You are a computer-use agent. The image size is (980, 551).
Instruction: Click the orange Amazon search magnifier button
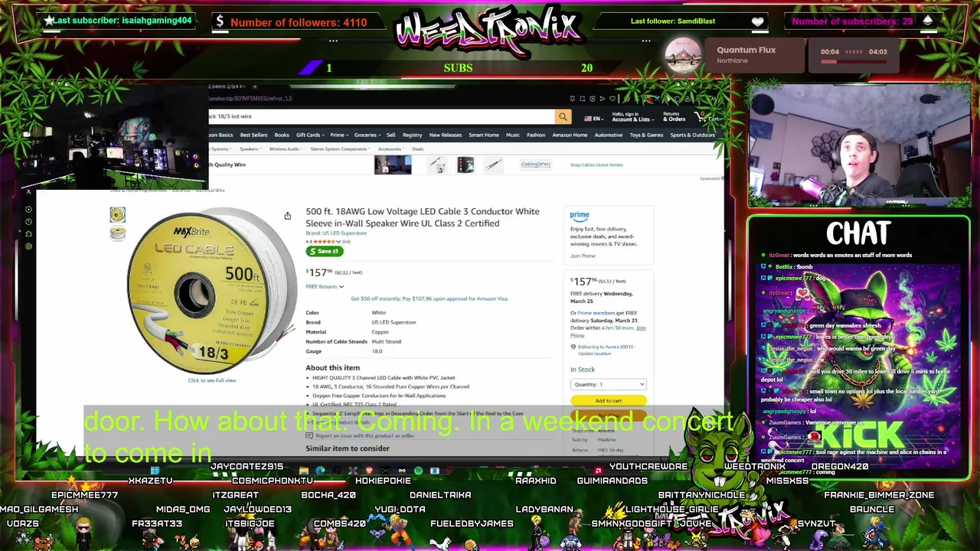point(563,117)
